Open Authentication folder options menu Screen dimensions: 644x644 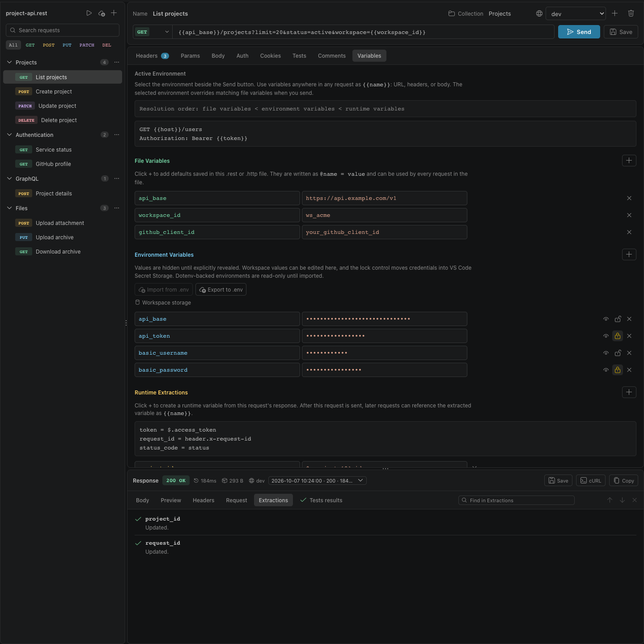click(x=117, y=135)
